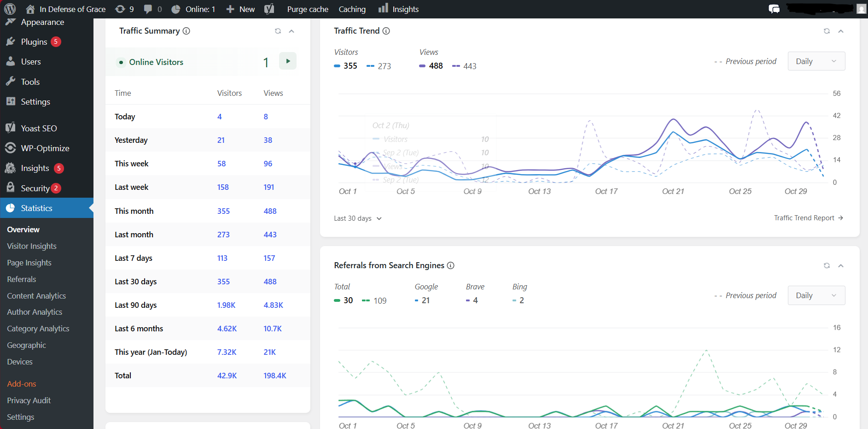The width and height of the screenshot is (868, 429).
Task: Click the WordPress logo icon in admin bar
Action: (x=10, y=9)
